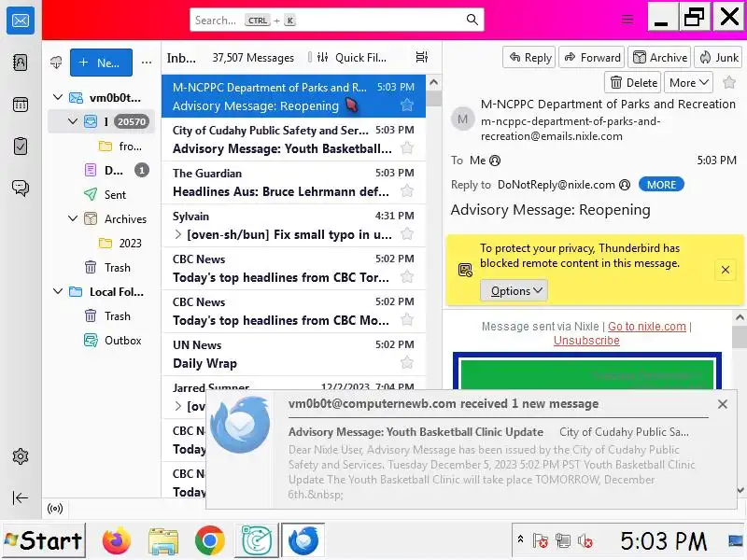Star the Youth Basketball advisory message

(x=407, y=148)
